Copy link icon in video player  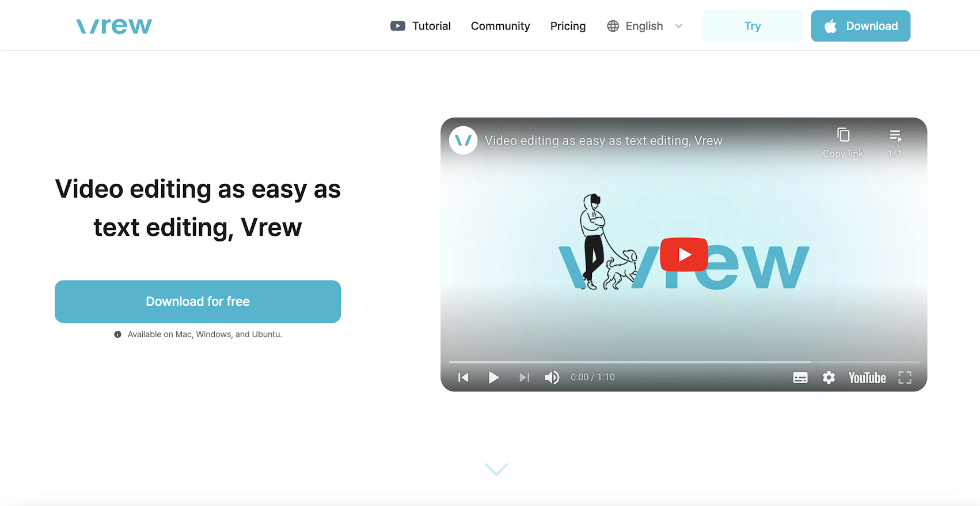click(x=843, y=135)
